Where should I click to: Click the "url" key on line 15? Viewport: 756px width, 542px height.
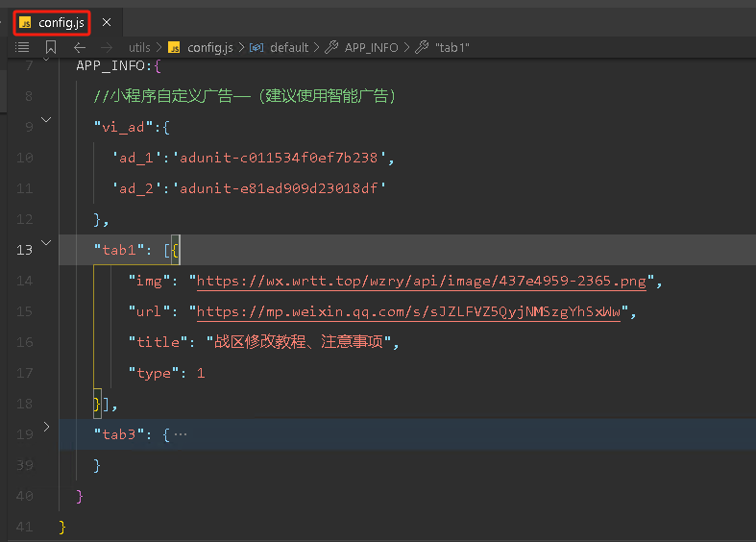(x=150, y=312)
